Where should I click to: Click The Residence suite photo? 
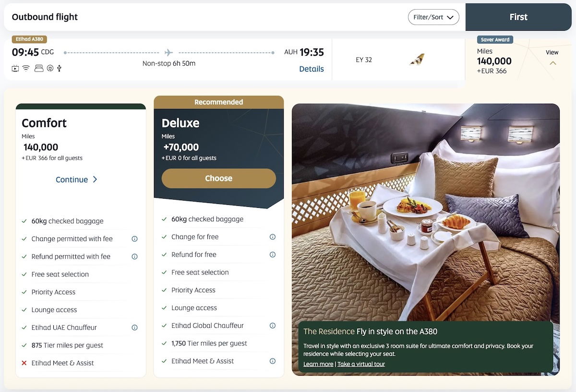click(426, 211)
